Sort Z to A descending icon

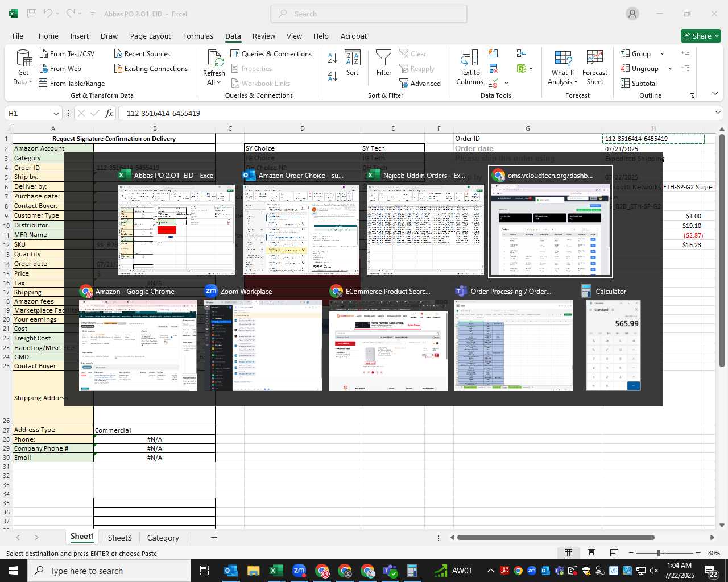coord(333,76)
